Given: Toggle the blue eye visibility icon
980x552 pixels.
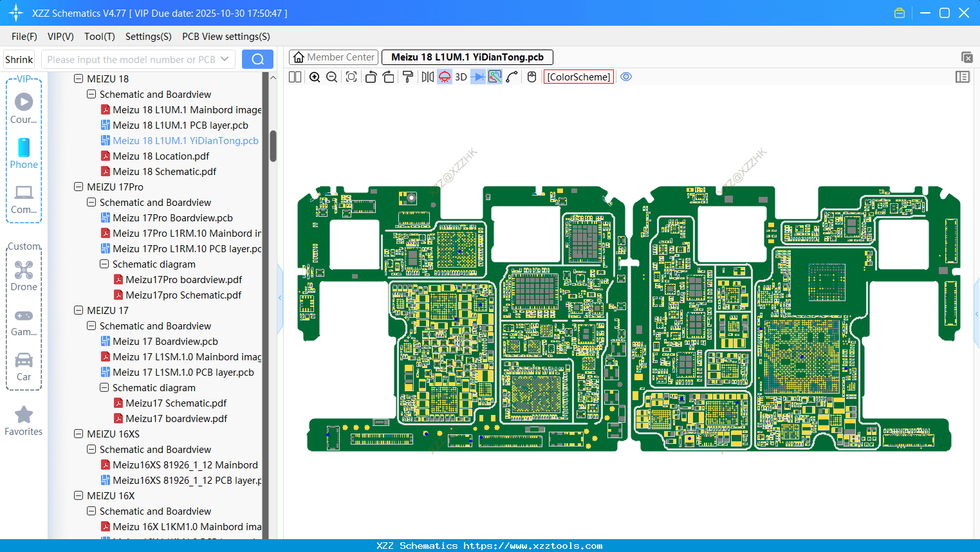Looking at the screenshot, I should (626, 77).
